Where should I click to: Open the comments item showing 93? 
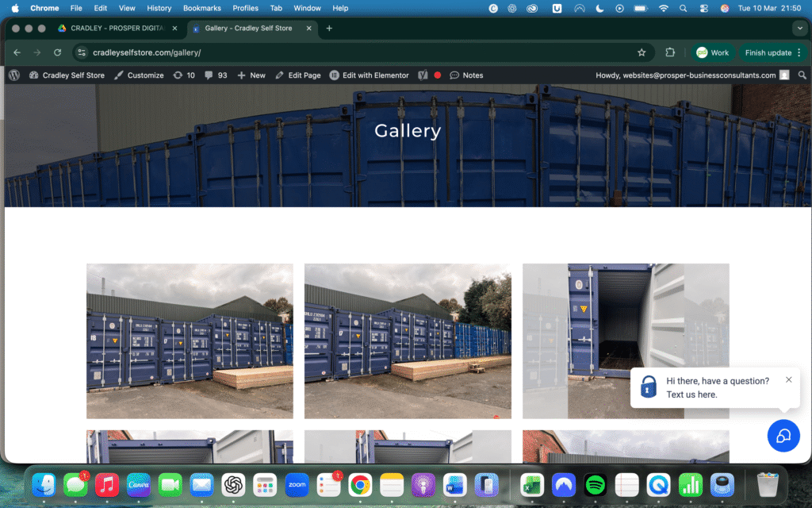coord(216,75)
